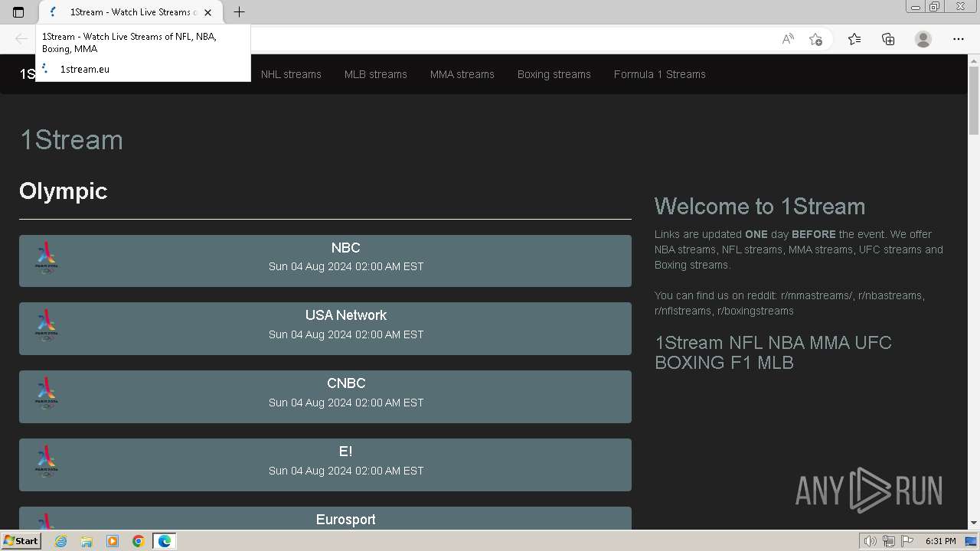Image resolution: width=980 pixels, height=551 pixels.
Task: Open the media player taskbar icon
Action: pyautogui.click(x=113, y=541)
